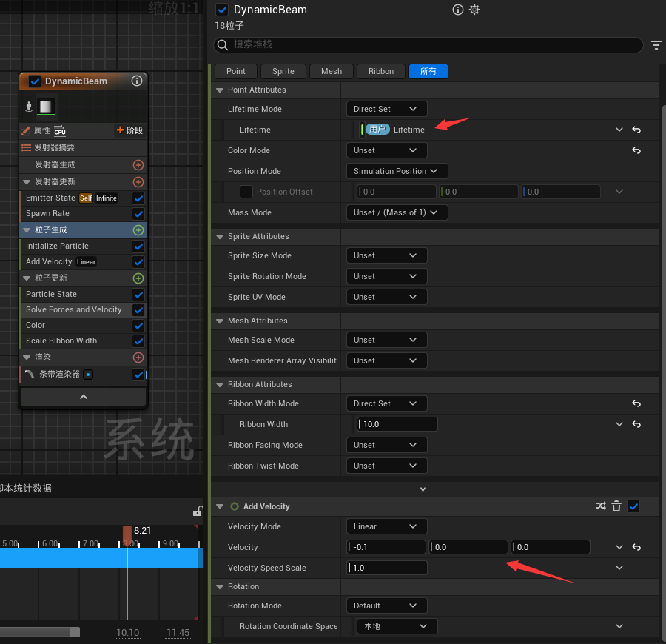
Task: Select the 所有 filter tab
Action: pos(428,71)
